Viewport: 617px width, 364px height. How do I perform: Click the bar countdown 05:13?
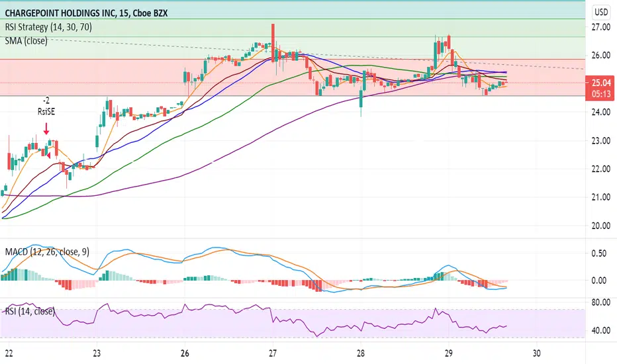pyautogui.click(x=600, y=94)
